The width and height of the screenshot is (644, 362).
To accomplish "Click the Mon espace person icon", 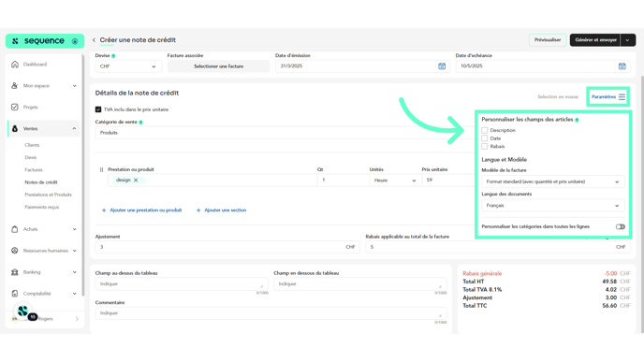I will [x=15, y=85].
